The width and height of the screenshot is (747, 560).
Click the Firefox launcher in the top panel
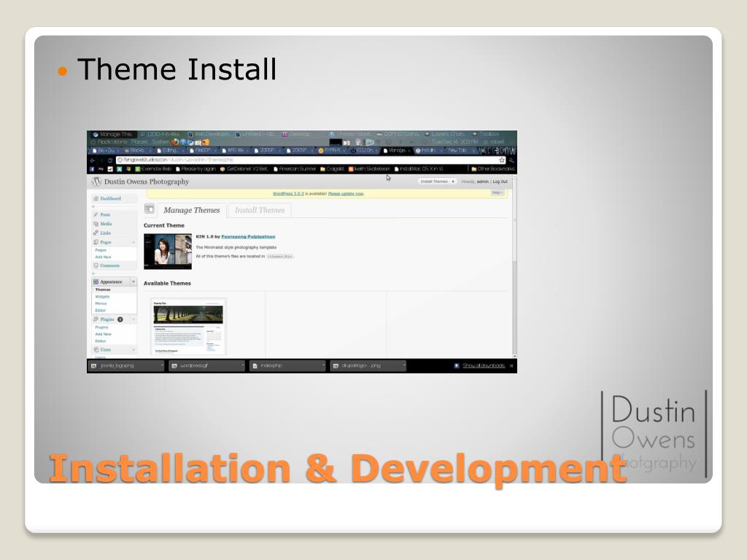pyautogui.click(x=175, y=142)
